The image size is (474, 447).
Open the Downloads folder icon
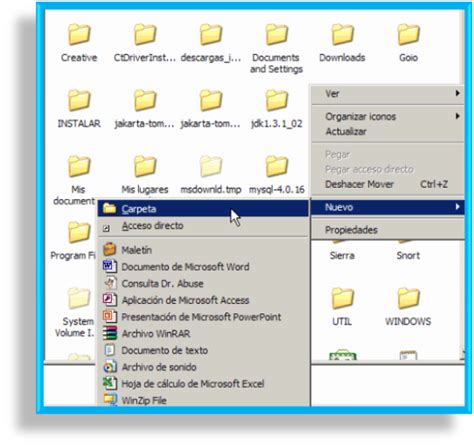pyautogui.click(x=342, y=34)
